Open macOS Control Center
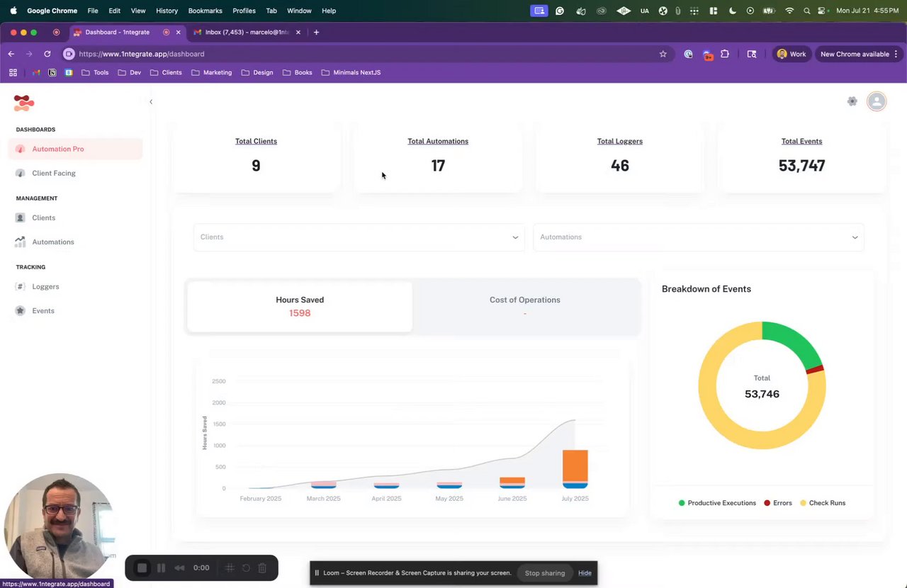Image resolution: width=907 pixels, height=588 pixels. coord(823,11)
